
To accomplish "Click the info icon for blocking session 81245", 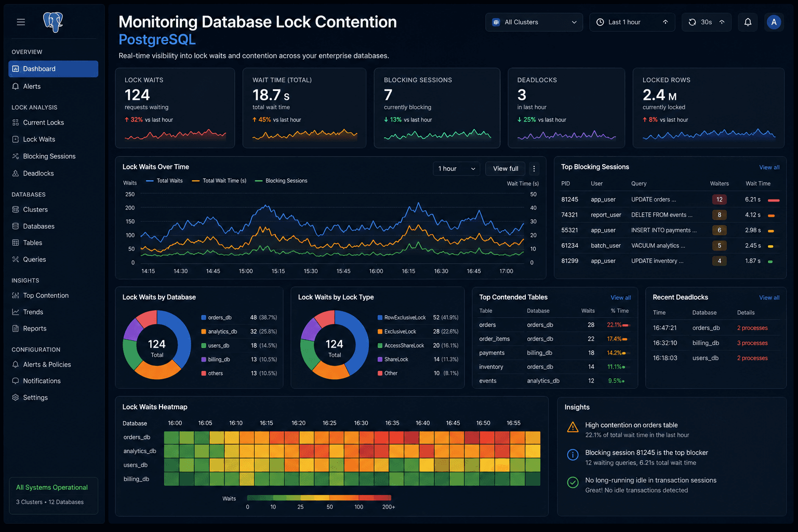I will pos(573,455).
